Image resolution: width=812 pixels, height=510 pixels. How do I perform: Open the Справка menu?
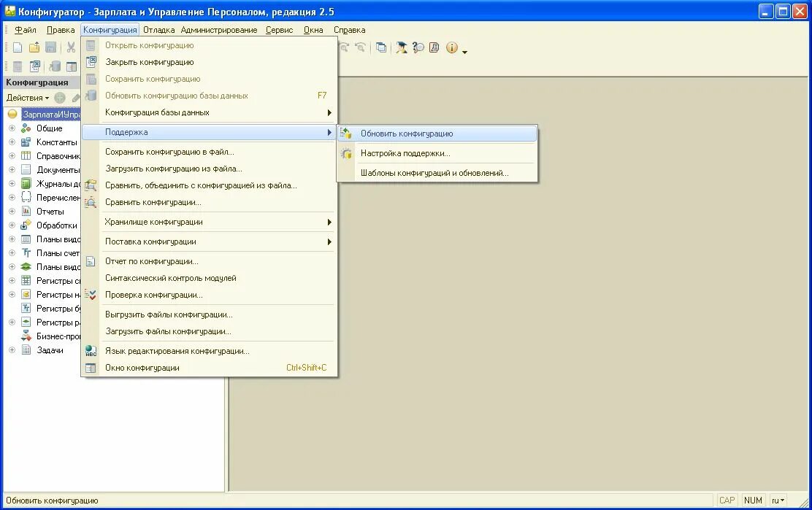(350, 30)
